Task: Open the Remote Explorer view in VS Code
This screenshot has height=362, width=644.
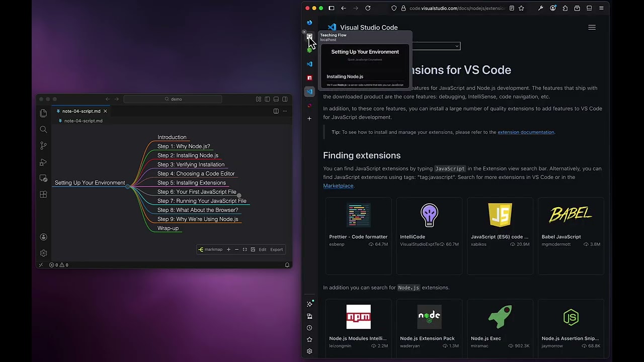Action: [x=43, y=178]
